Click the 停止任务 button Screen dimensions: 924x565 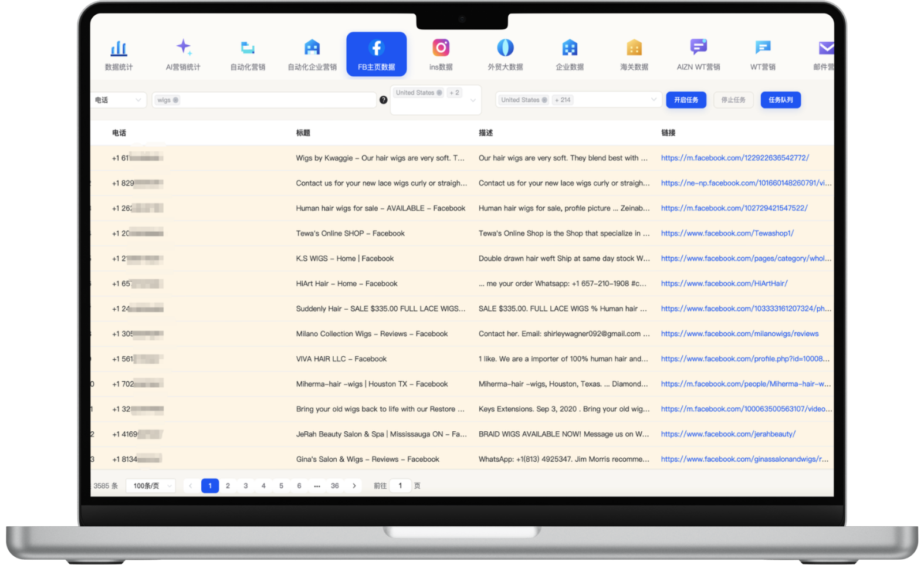[x=733, y=100]
